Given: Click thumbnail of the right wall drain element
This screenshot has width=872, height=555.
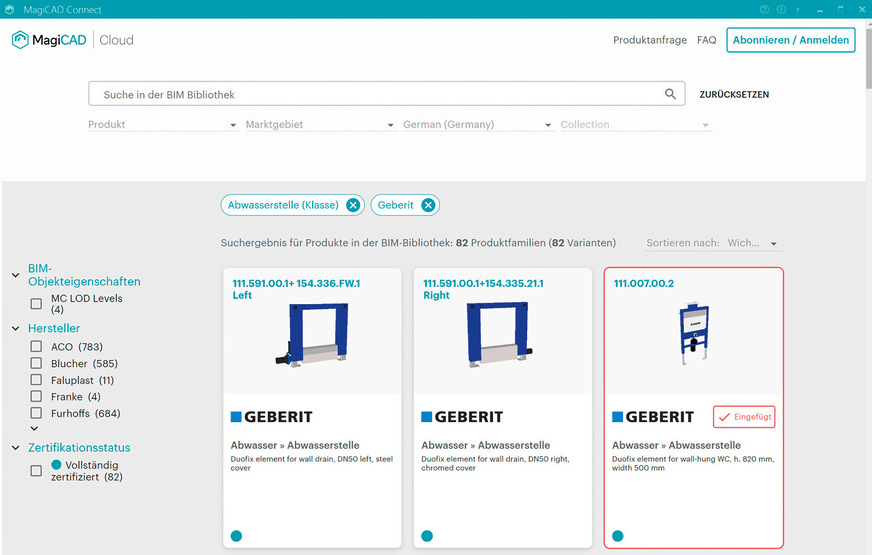Looking at the screenshot, I should [499, 334].
